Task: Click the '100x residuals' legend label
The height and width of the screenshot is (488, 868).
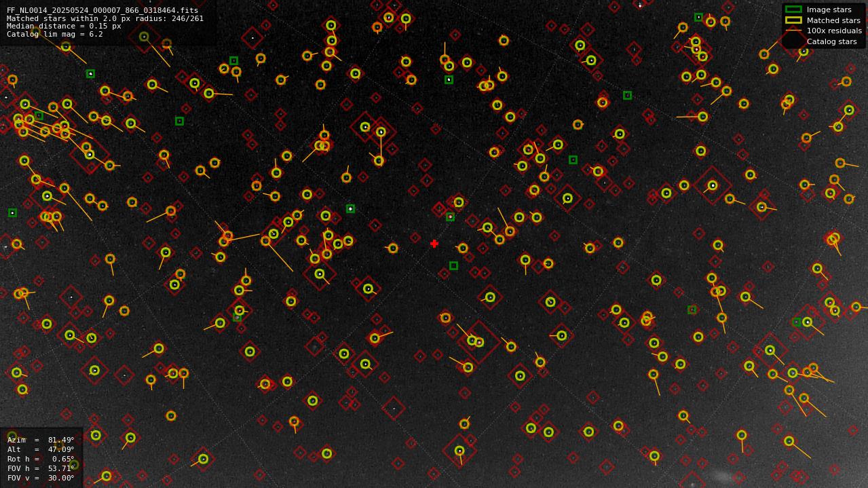Action: coord(834,31)
